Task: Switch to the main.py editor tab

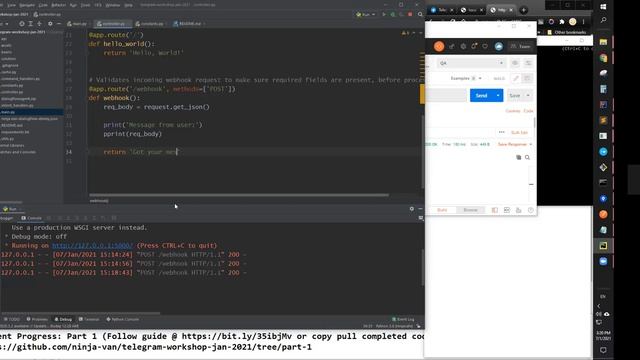Action: coord(78,24)
